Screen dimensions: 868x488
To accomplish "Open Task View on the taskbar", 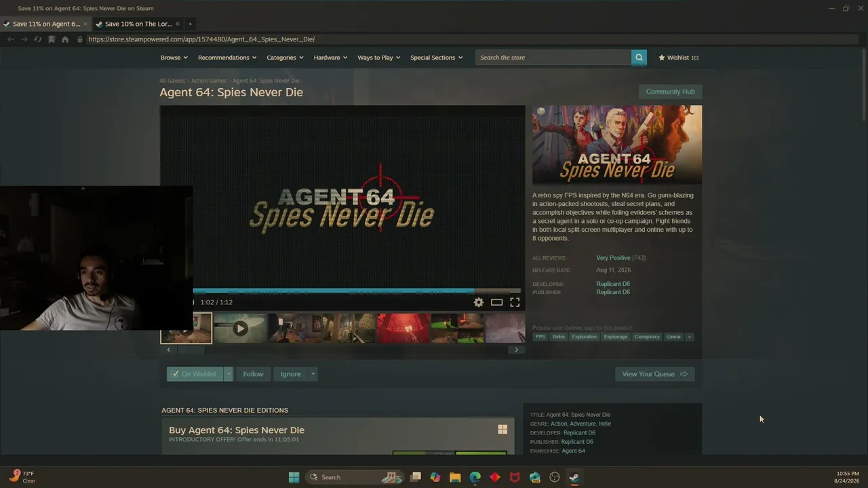I will [416, 477].
